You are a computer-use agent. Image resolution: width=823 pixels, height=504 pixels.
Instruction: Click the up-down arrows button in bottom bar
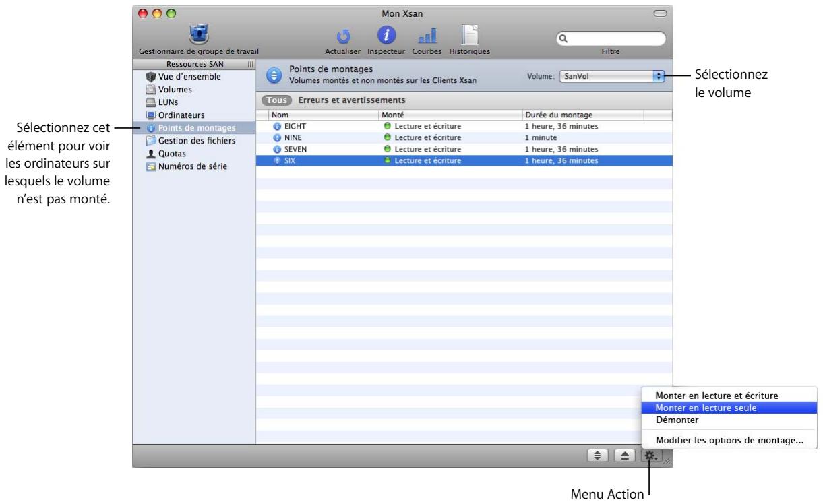pyautogui.click(x=599, y=456)
